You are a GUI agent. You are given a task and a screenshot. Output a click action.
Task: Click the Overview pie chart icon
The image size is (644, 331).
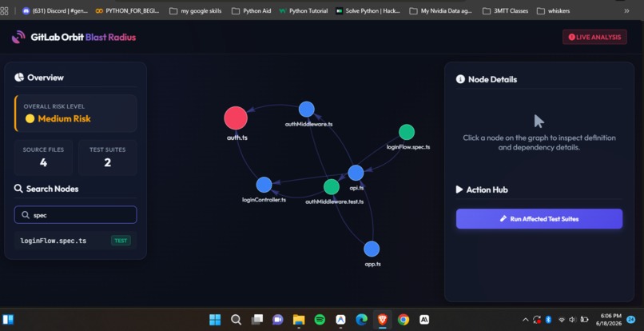tap(19, 78)
